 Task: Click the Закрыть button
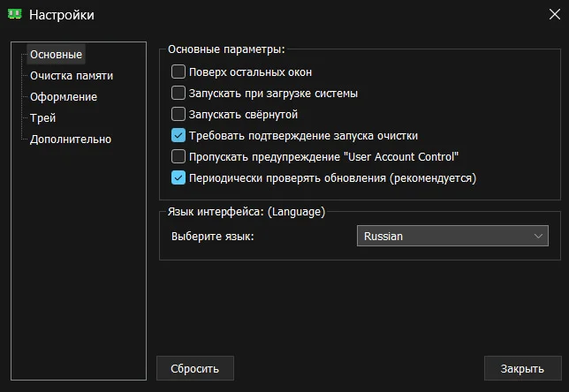tap(521, 368)
